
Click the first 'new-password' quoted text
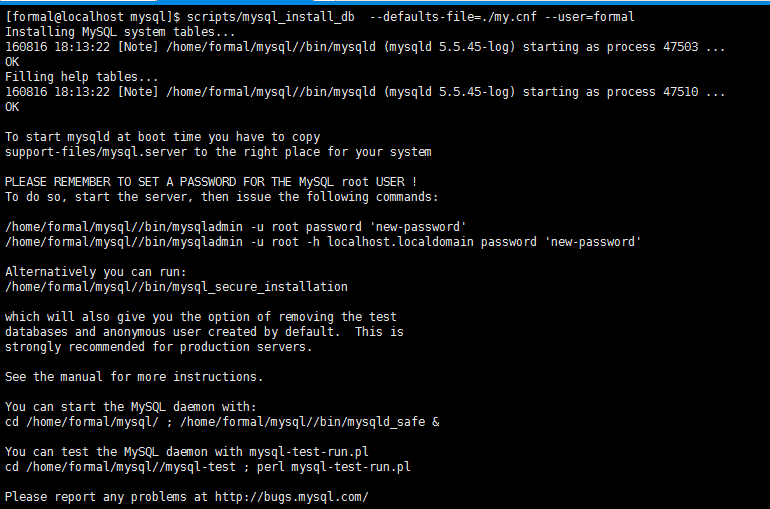418,227
